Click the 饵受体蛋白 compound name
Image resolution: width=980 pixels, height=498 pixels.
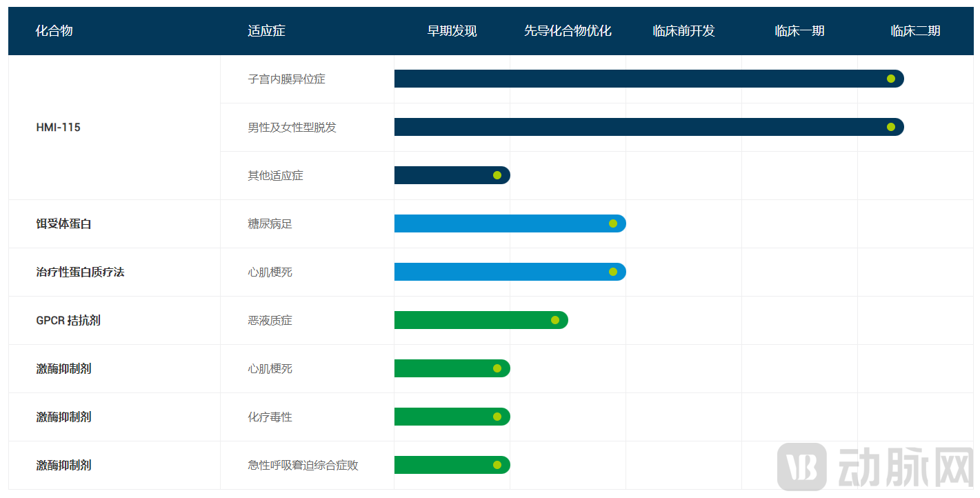[x=63, y=224]
